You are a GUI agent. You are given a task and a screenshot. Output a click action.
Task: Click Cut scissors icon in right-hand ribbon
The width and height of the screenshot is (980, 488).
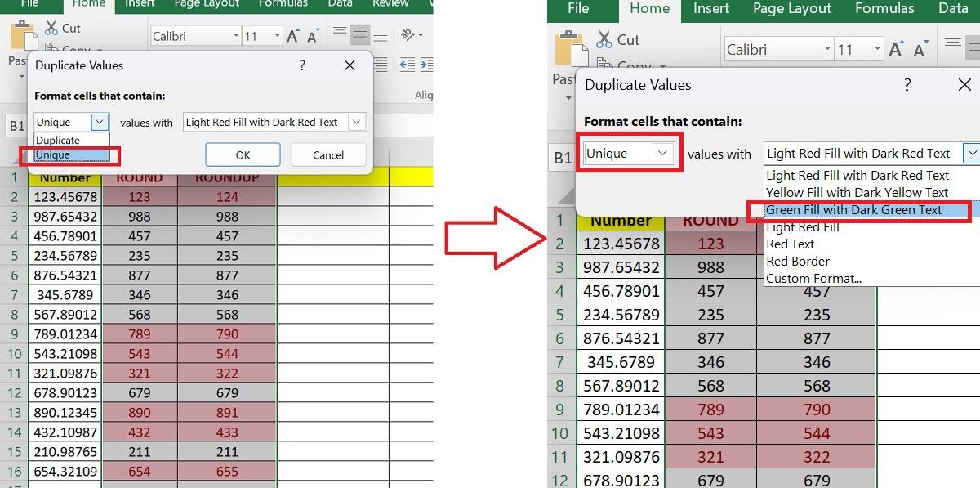[604, 39]
